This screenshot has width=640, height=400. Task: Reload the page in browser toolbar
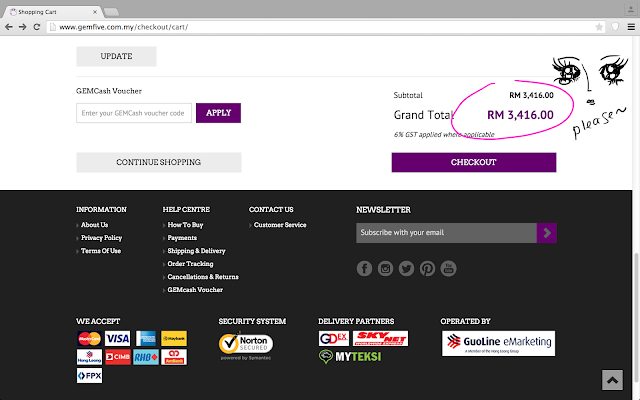pos(37,27)
